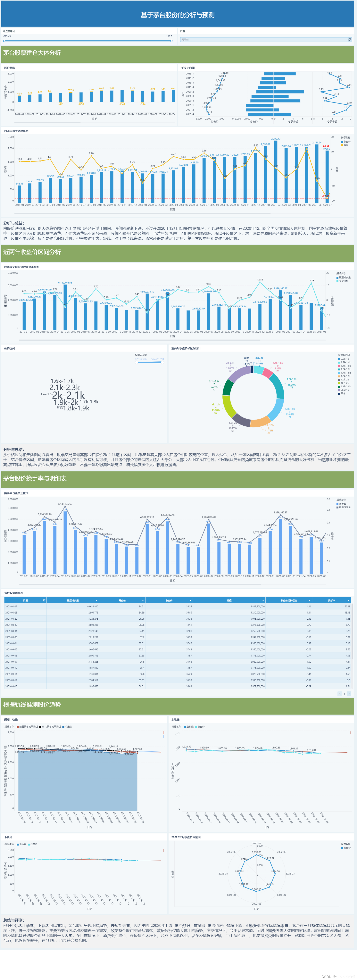This screenshot has width=358, height=980.
Task: Toggle 前10天移动平均线 legend in 短期中轨线 chart
Action: point(50,727)
